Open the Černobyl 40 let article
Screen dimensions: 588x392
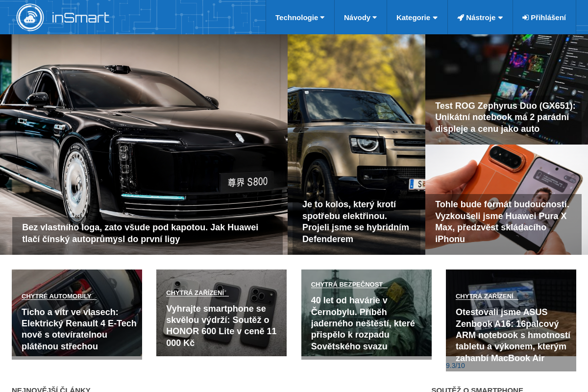point(363,323)
